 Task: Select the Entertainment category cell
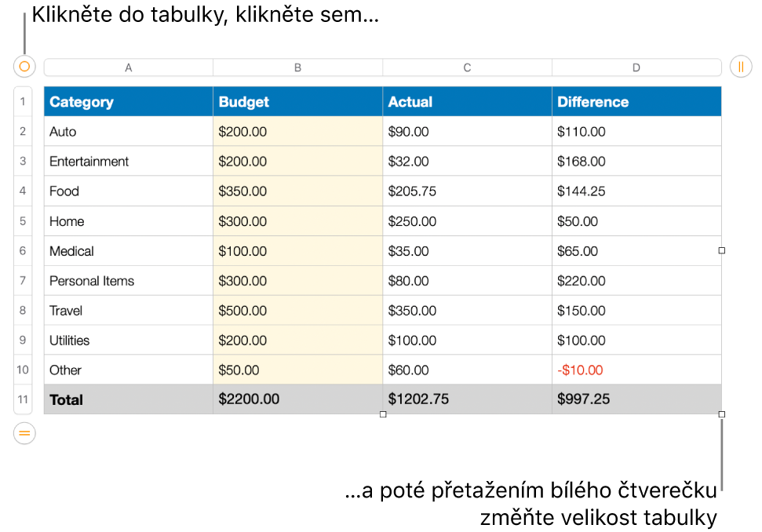click(128, 161)
